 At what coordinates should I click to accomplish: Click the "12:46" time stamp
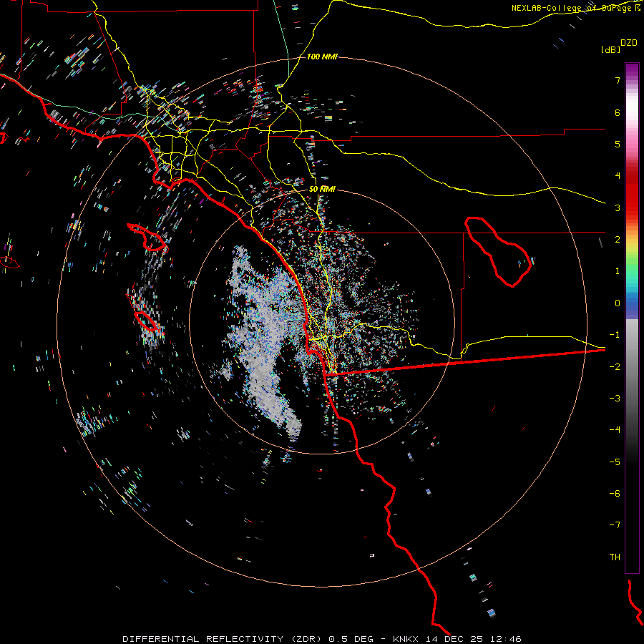[504, 639]
